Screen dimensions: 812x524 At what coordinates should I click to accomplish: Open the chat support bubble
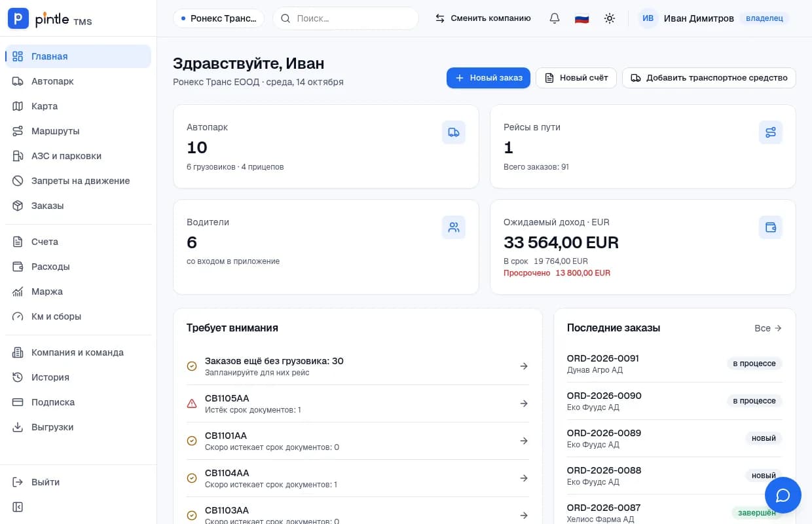783,495
